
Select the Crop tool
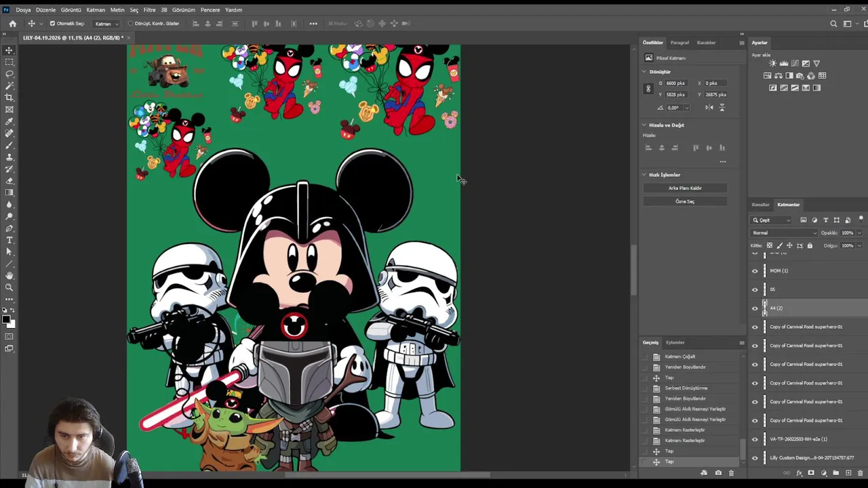tap(9, 98)
